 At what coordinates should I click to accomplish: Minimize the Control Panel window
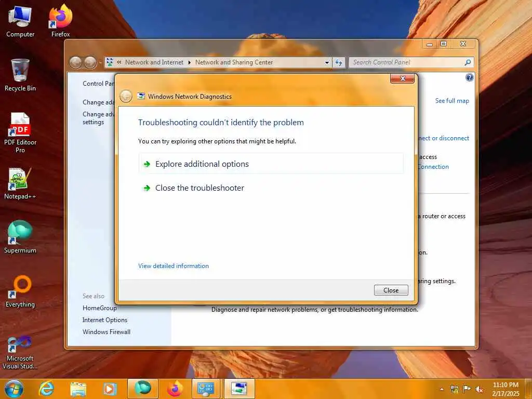coord(430,44)
